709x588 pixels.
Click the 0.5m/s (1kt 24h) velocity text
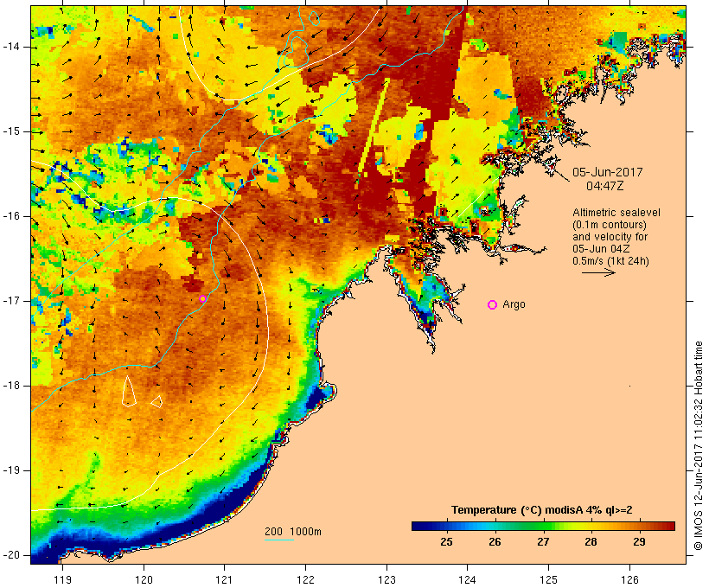coord(610,261)
